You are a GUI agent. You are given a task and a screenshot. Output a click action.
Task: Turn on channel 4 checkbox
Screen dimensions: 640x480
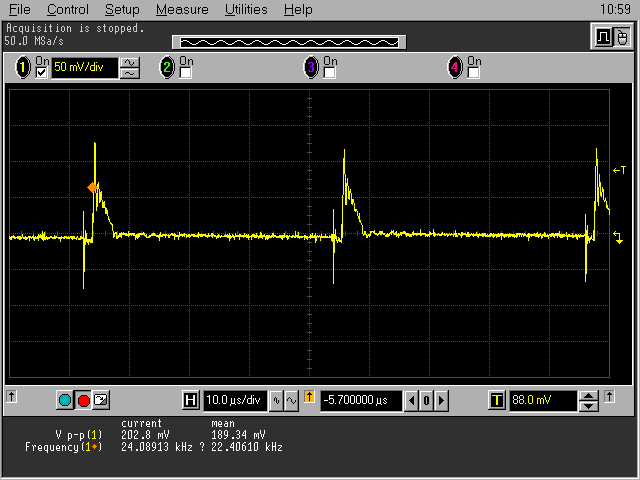click(x=473, y=73)
